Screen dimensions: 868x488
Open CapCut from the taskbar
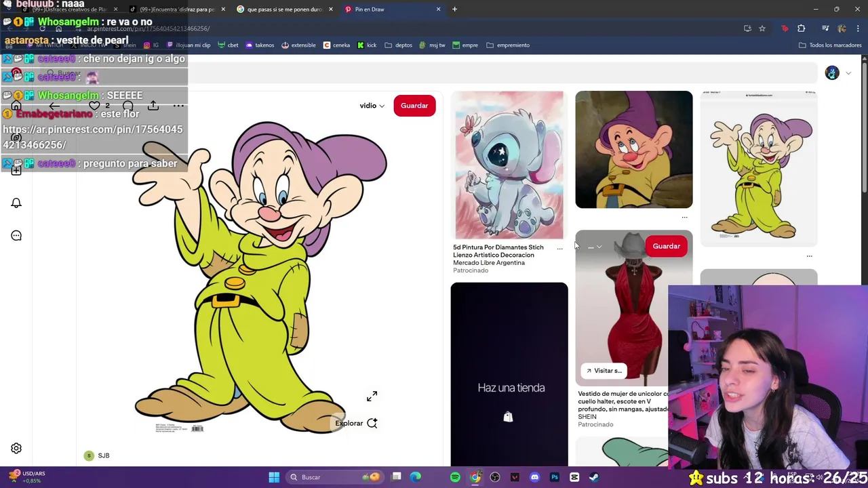pos(574,477)
